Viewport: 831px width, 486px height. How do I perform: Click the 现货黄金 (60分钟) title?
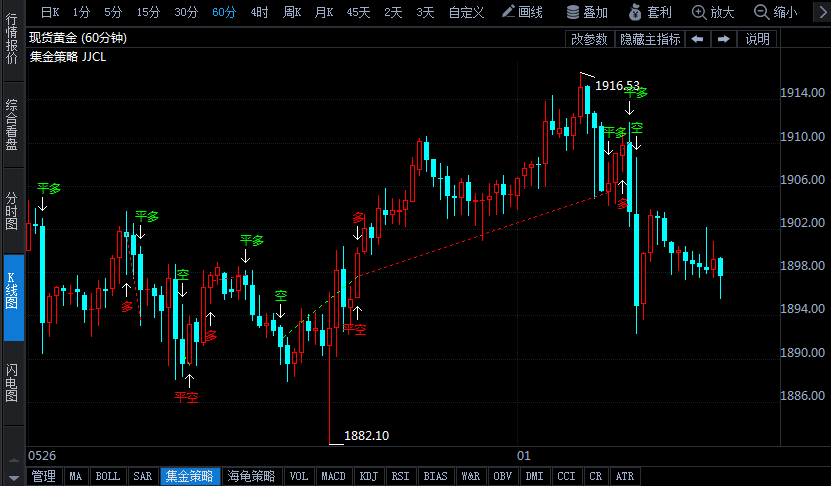click(x=78, y=38)
